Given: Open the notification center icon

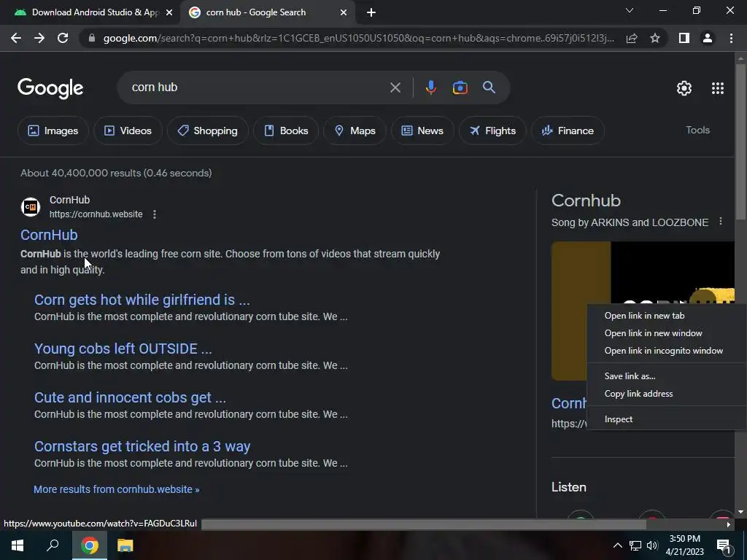Looking at the screenshot, I should click(724, 545).
